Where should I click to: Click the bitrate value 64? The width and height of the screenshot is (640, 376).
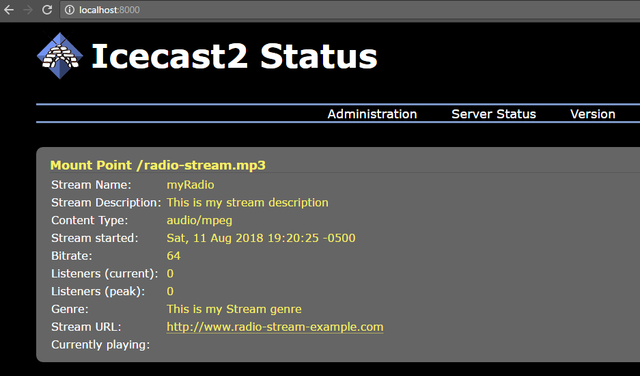coord(173,256)
